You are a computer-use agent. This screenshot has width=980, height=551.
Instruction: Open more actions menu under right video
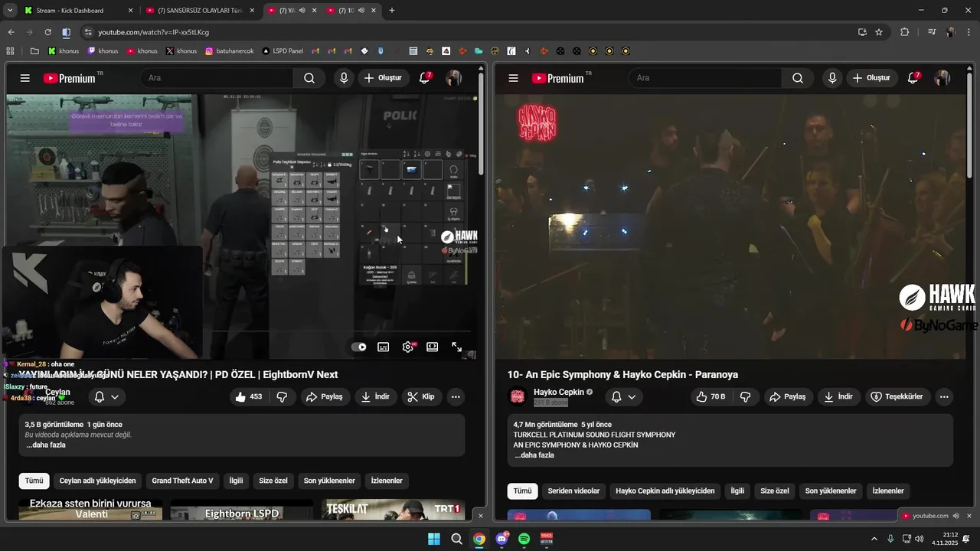pos(944,396)
